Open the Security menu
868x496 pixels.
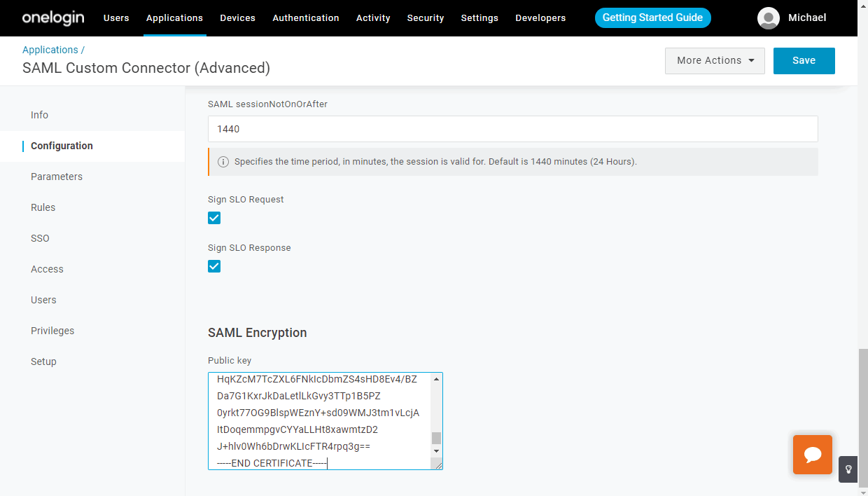pos(425,18)
